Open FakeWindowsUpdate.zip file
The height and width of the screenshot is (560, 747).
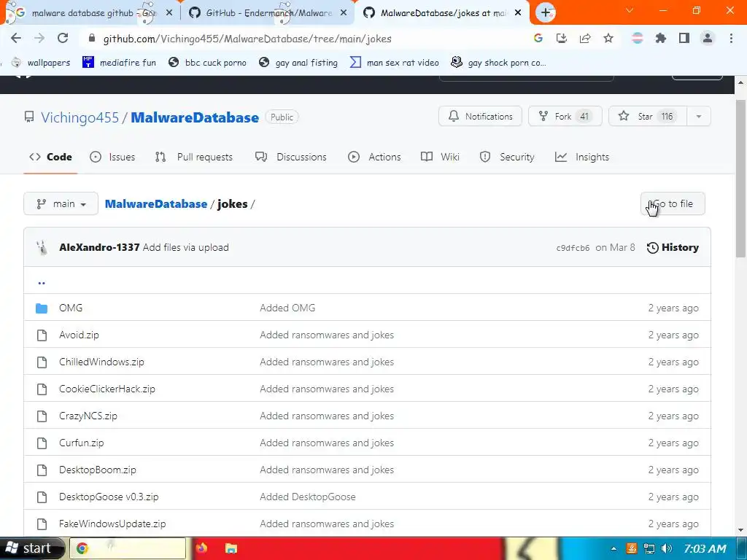(x=112, y=524)
